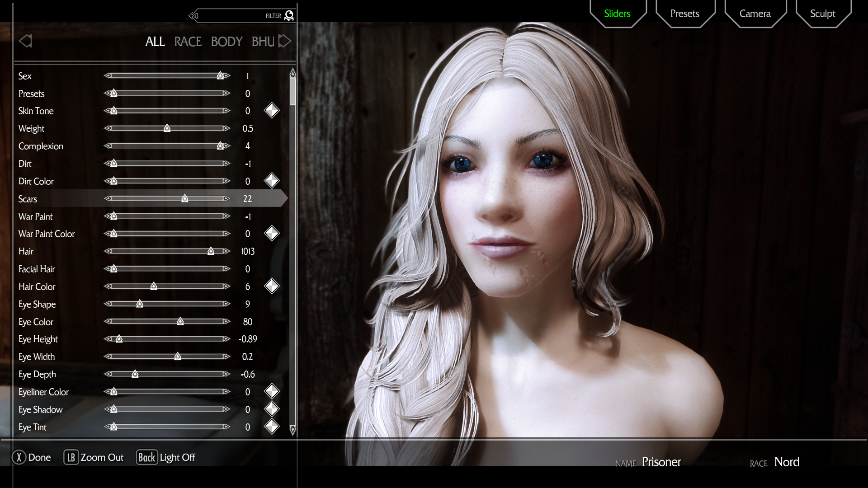The height and width of the screenshot is (488, 868).
Task: Open the Eye Shadow color picker diamond
Action: tap(272, 409)
